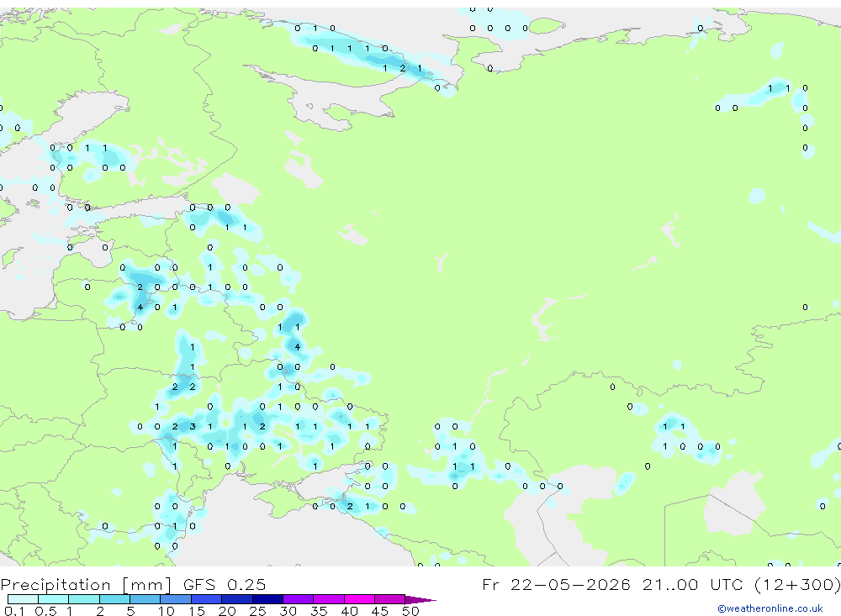This screenshot has width=841, height=616.
Task: Click the '(12+300)' forecast run text
Action: [797, 584]
